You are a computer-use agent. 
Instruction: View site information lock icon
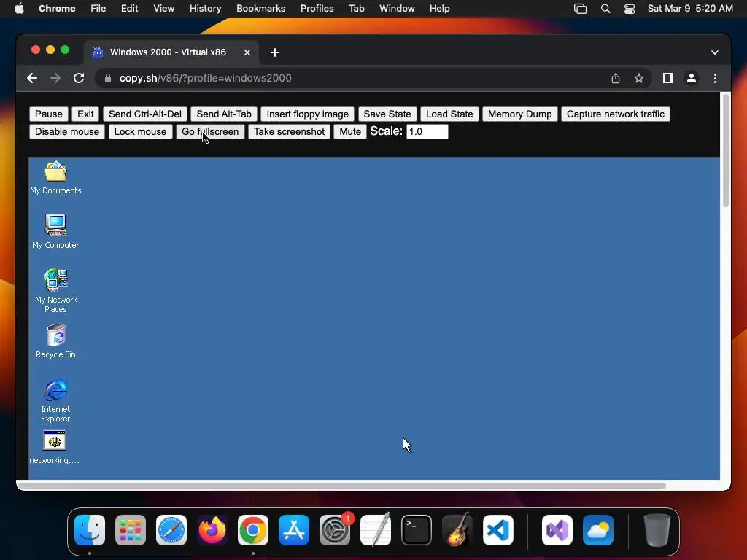[108, 78]
